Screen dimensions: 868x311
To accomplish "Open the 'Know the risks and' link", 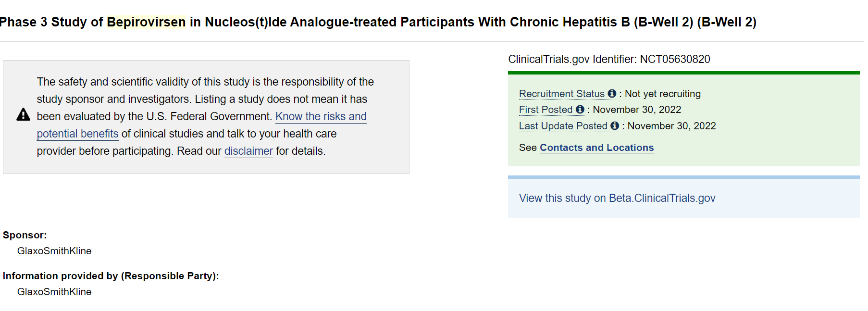I will tap(321, 116).
